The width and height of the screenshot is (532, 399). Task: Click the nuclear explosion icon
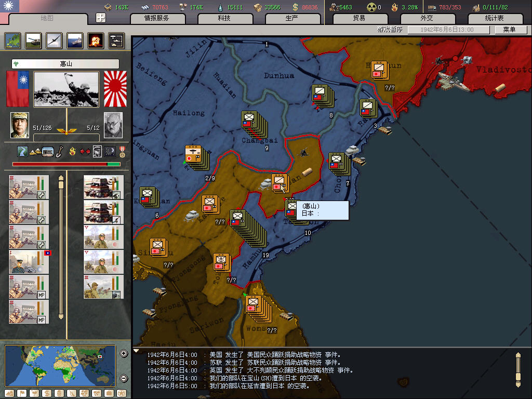click(x=96, y=41)
